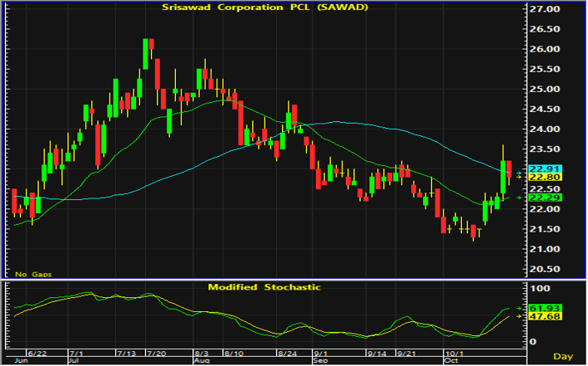Click the 22.91 cyan moving average value label
The width and height of the screenshot is (588, 366).
point(545,169)
